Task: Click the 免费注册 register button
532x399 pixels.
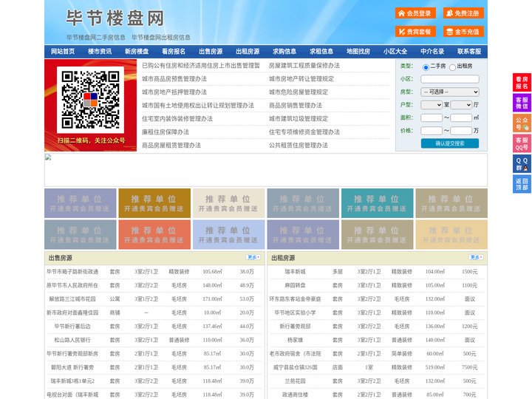Action: (463, 13)
